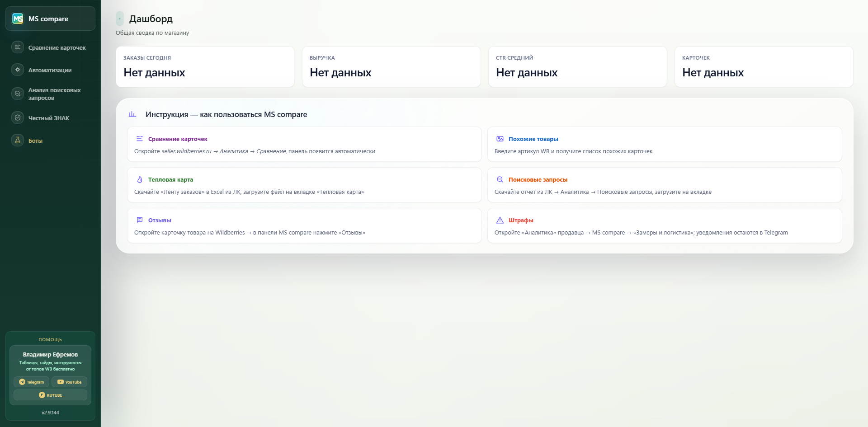This screenshot has height=427, width=868.
Task: Open Анализ поисковых запросов menu item
Action: (51, 94)
